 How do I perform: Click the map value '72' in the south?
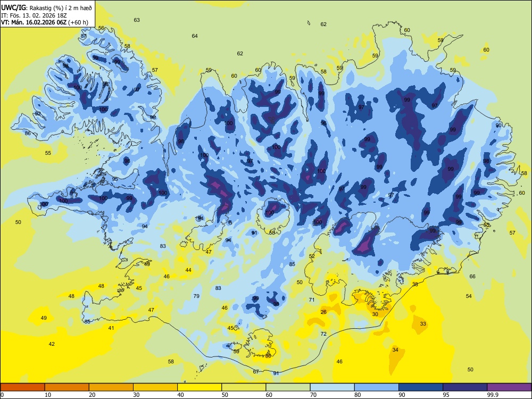pyautogui.click(x=323, y=334)
